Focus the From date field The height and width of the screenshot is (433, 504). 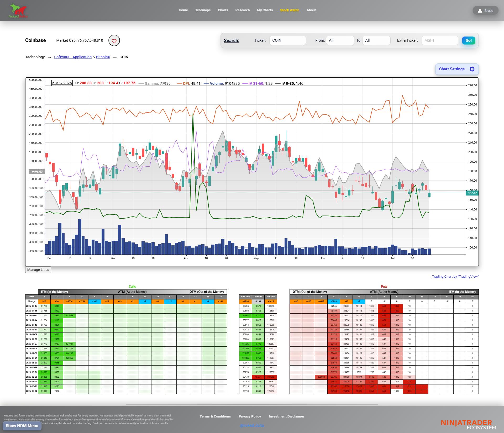(x=340, y=40)
